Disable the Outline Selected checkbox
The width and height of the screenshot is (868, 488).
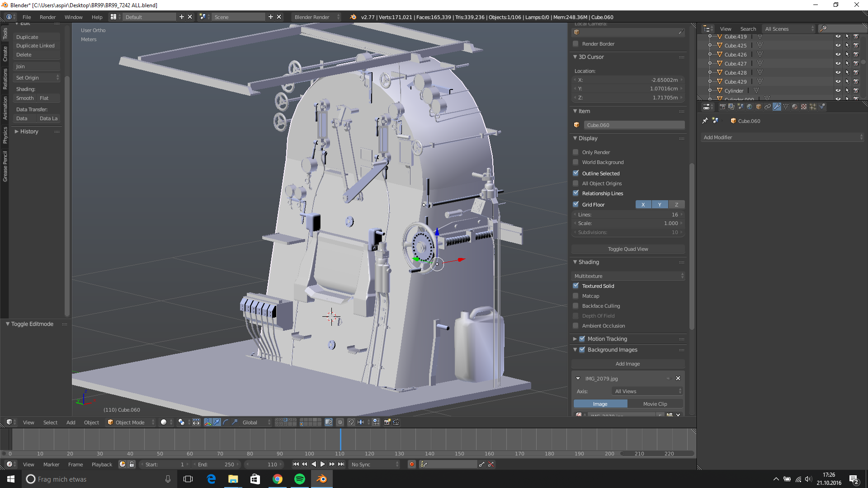tap(576, 174)
